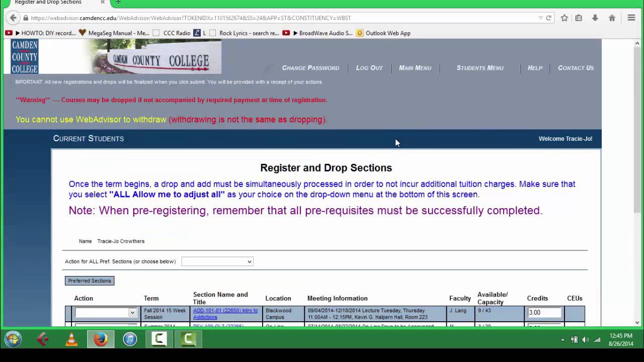Image resolution: width=644 pixels, height=362 pixels.
Task: Close the Register and Drop Sections tab
Action: coord(102,3)
